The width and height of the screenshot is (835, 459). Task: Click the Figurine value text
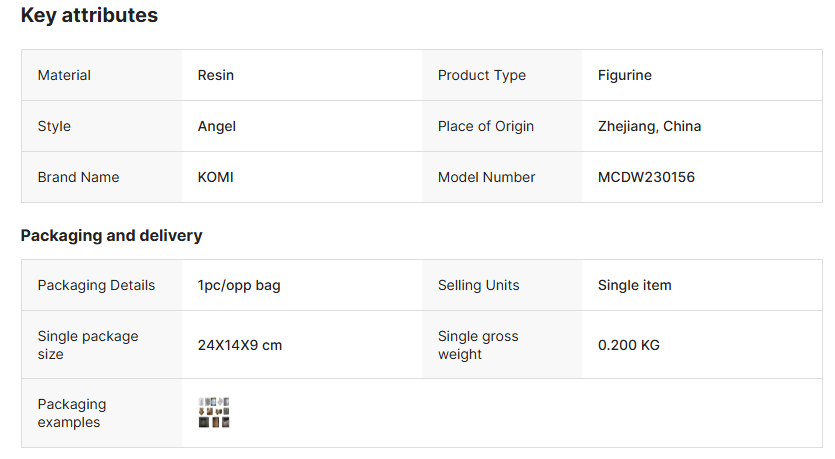point(625,75)
